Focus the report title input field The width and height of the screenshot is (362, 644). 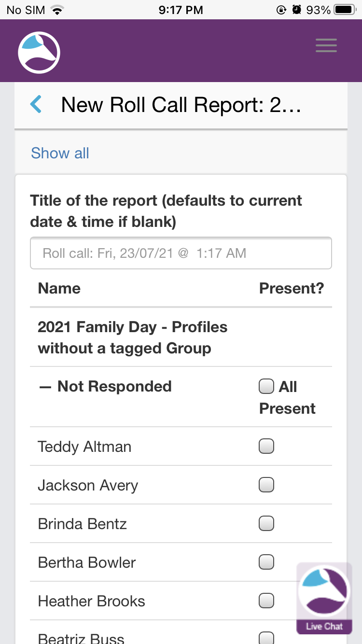181,253
